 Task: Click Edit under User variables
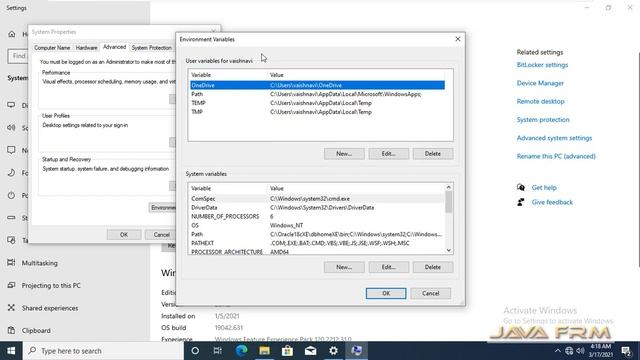[x=389, y=154]
